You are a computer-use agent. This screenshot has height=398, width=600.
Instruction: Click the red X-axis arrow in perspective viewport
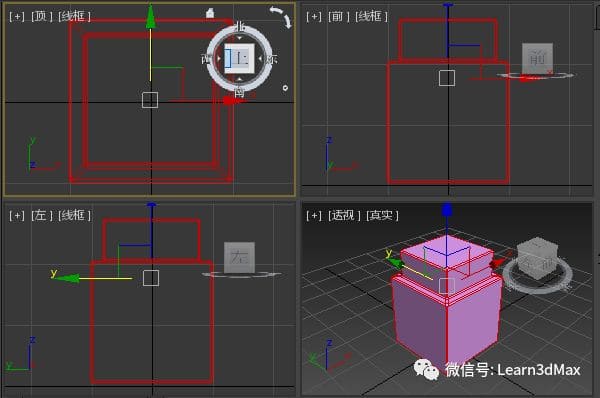[x=499, y=263]
